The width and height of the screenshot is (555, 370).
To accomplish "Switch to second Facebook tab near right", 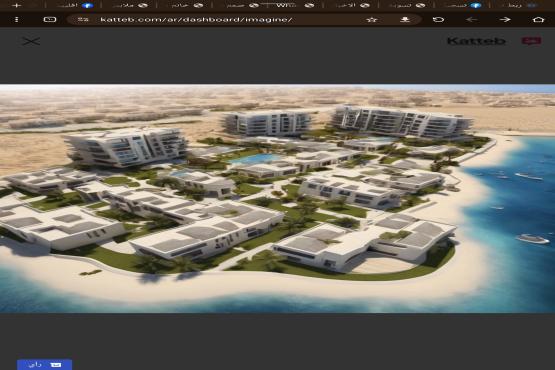I will point(462,5).
